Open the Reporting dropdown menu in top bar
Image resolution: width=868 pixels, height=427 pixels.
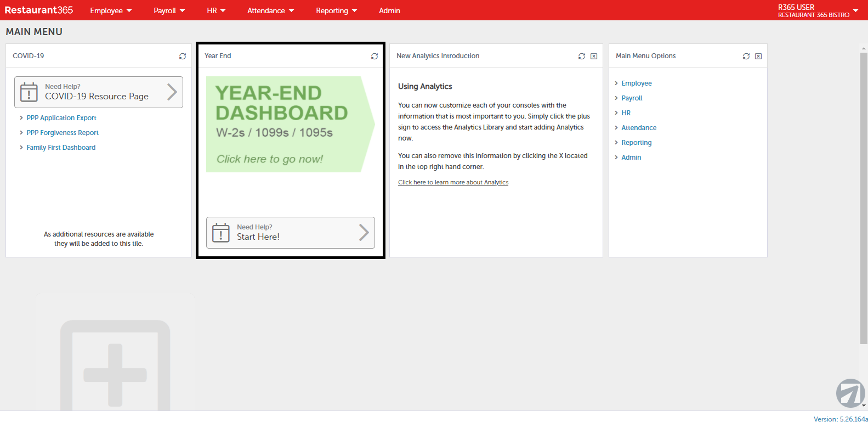point(337,10)
